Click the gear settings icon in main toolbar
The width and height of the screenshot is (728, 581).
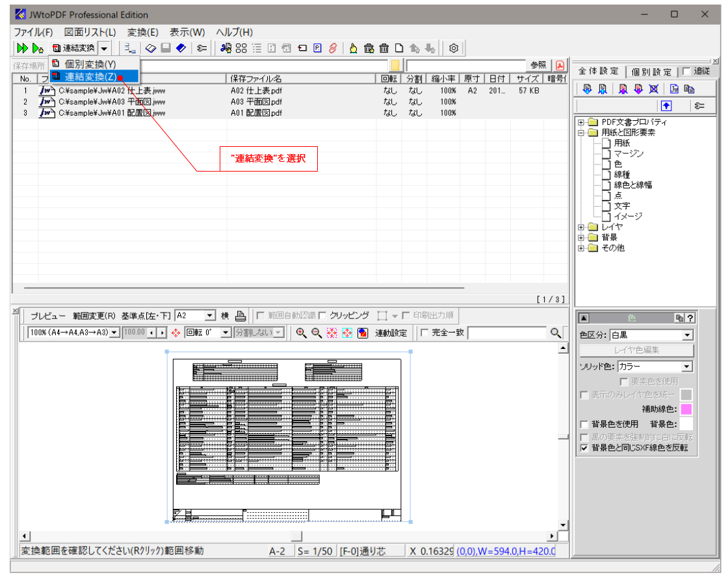(x=454, y=48)
